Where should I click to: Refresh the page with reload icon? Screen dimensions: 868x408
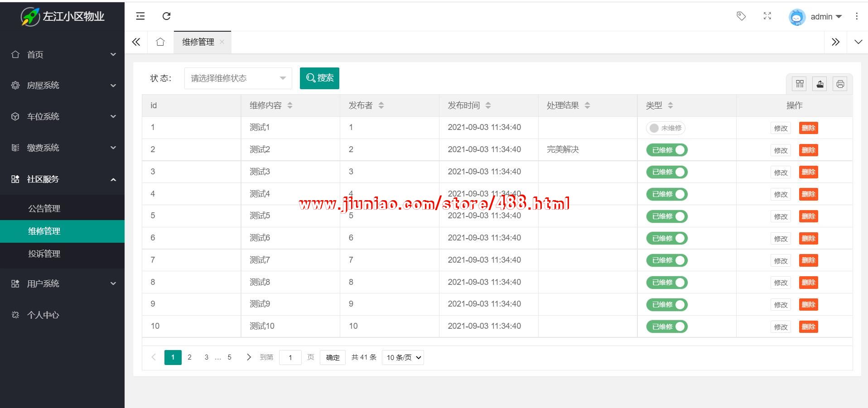click(167, 16)
